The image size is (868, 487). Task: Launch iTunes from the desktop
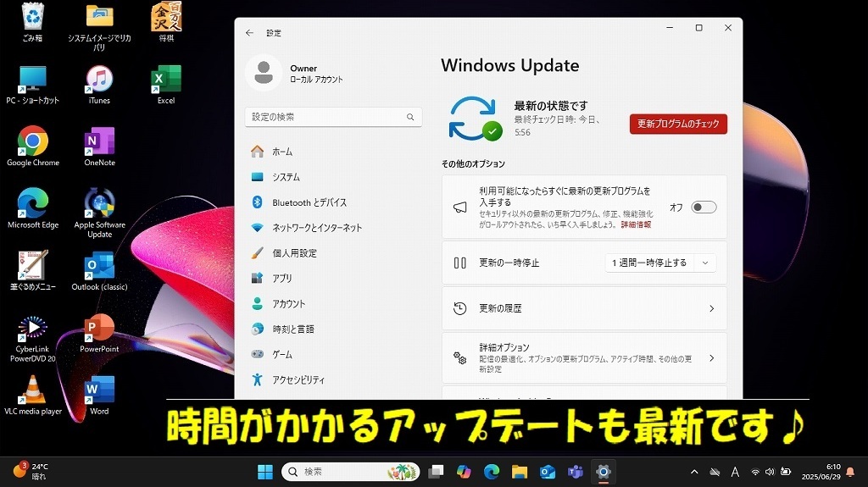[x=100, y=85]
